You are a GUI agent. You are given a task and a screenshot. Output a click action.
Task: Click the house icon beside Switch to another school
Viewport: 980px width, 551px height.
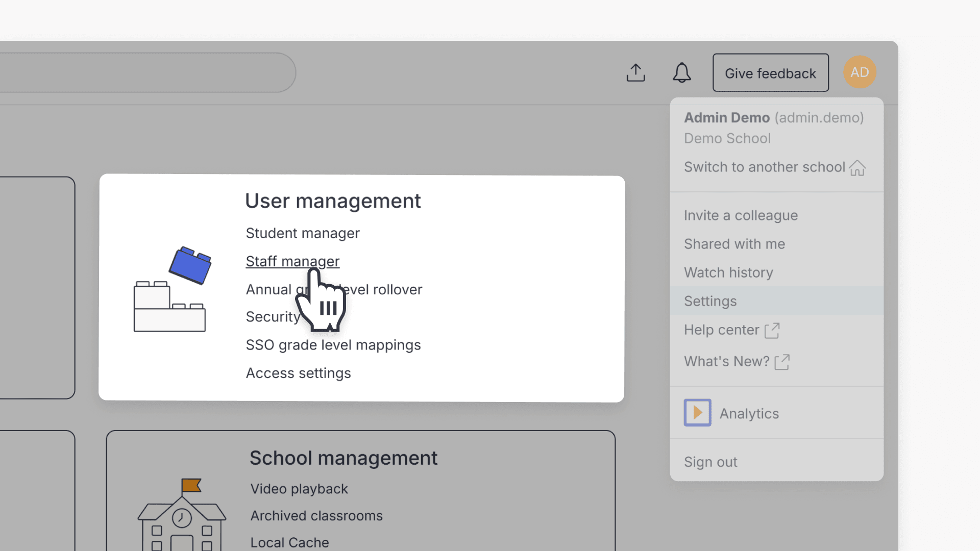coord(858,167)
